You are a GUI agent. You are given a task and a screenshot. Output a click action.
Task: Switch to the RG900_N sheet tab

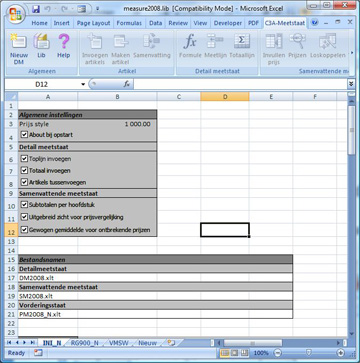pyautogui.click(x=84, y=343)
